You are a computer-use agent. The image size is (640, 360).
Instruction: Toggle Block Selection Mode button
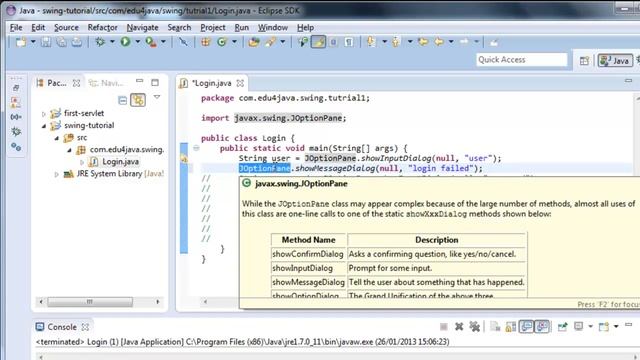[x=333, y=42]
